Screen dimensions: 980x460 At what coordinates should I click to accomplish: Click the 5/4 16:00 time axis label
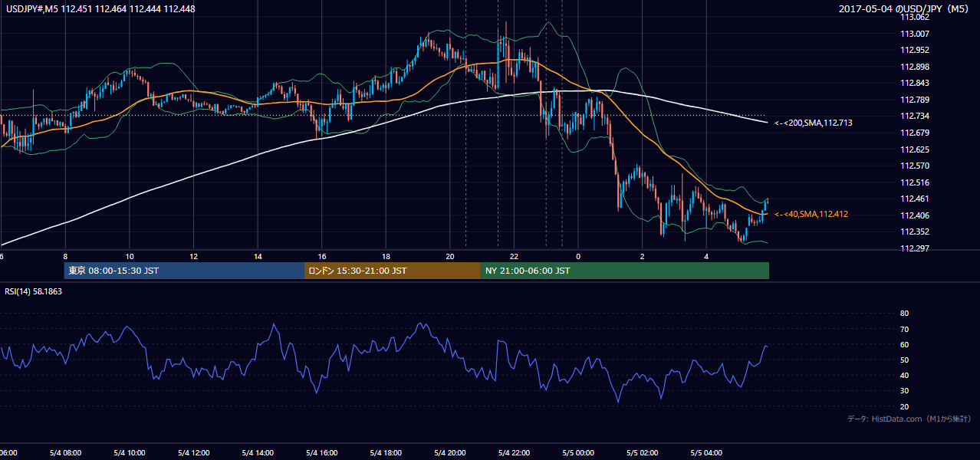(x=321, y=453)
